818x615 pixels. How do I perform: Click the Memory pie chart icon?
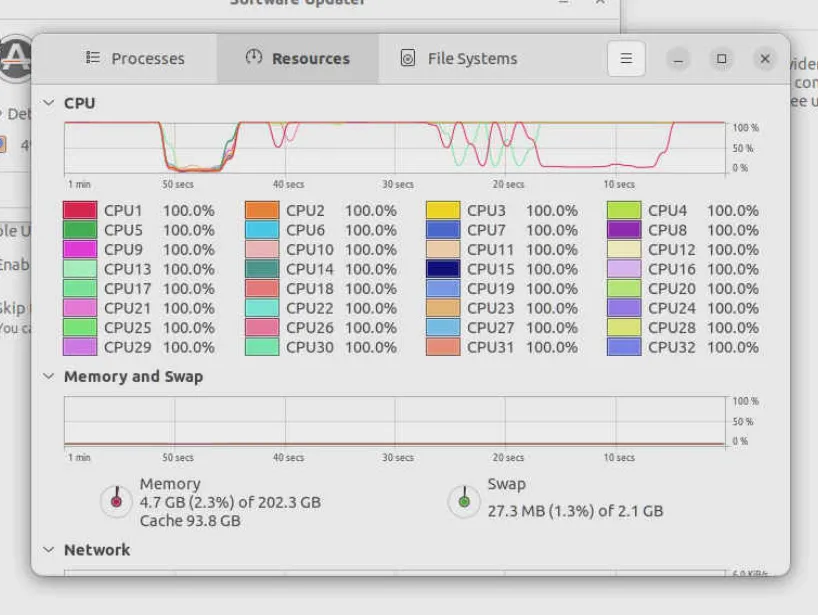[117, 500]
